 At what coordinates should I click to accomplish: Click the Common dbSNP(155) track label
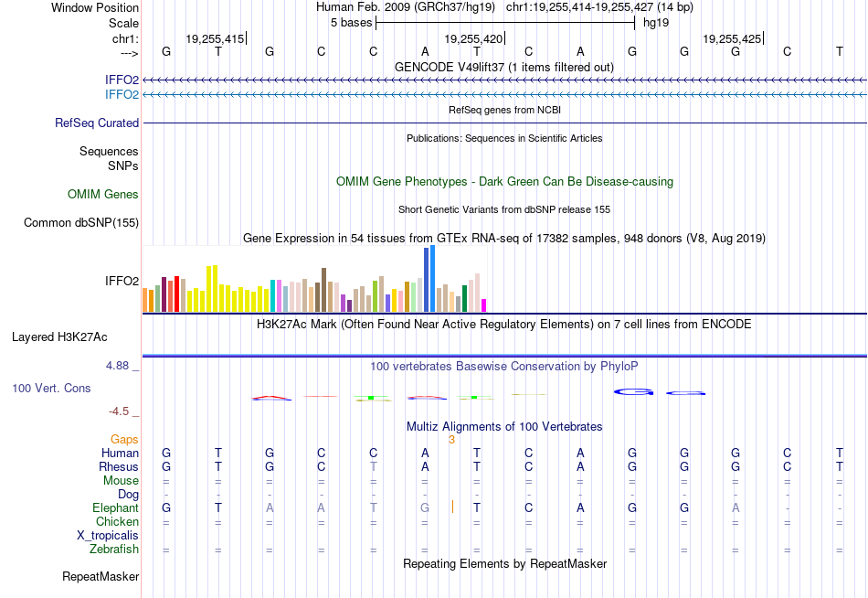(x=81, y=223)
